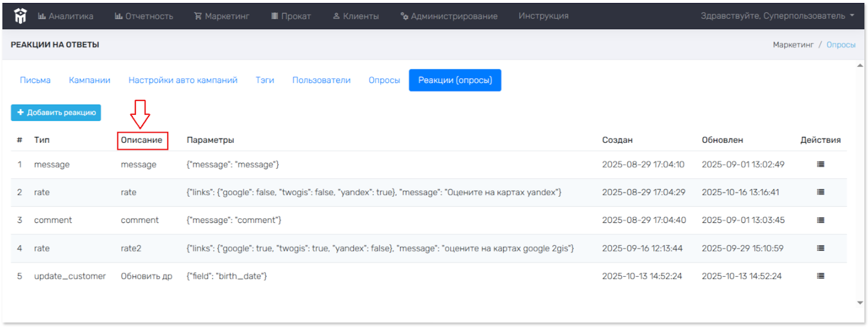The height and width of the screenshot is (327, 868).
Task: Open actions icon for update_customer row
Action: click(x=820, y=276)
